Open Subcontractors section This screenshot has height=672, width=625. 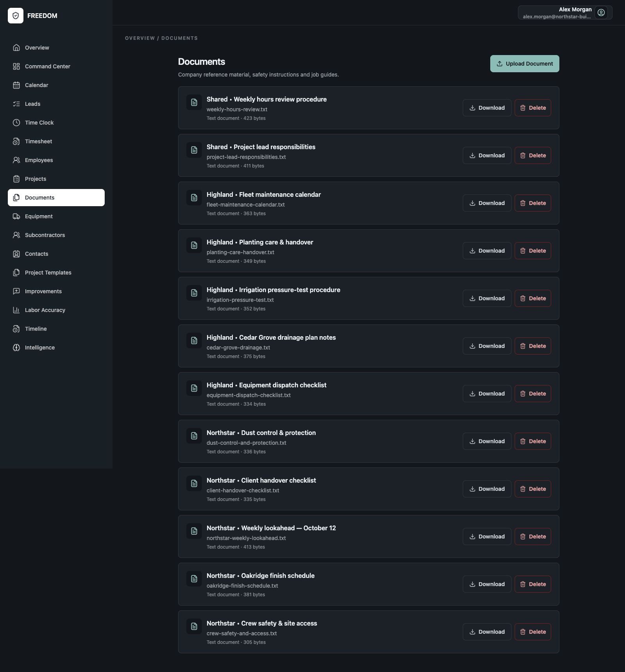click(56, 235)
